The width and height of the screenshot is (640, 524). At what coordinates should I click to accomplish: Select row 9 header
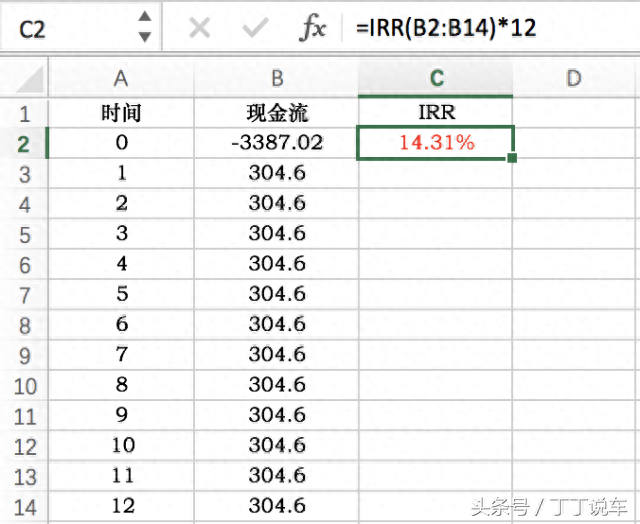24,355
